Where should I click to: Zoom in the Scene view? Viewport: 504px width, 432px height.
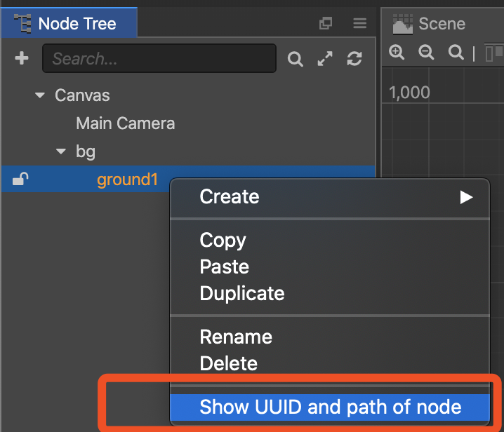397,53
